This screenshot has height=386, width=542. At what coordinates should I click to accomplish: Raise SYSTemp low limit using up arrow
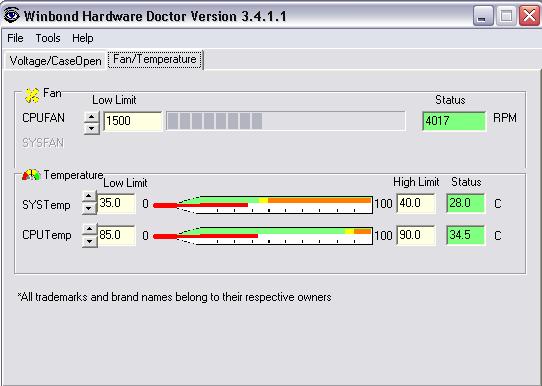pyautogui.click(x=89, y=196)
